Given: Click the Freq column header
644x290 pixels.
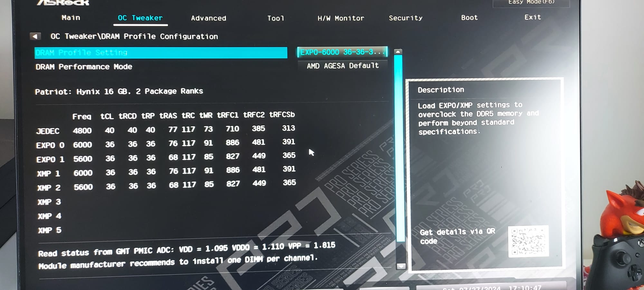Looking at the screenshot, I should click(x=82, y=117).
